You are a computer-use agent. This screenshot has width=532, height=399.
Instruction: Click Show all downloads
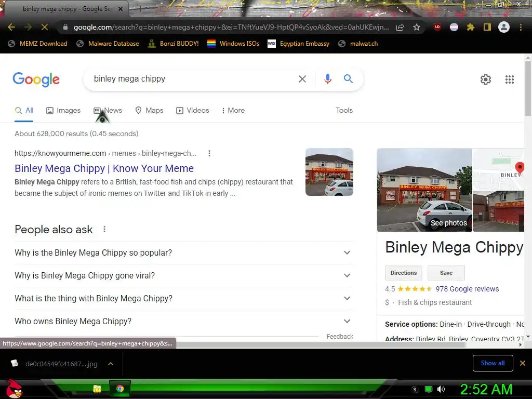tap(493, 363)
